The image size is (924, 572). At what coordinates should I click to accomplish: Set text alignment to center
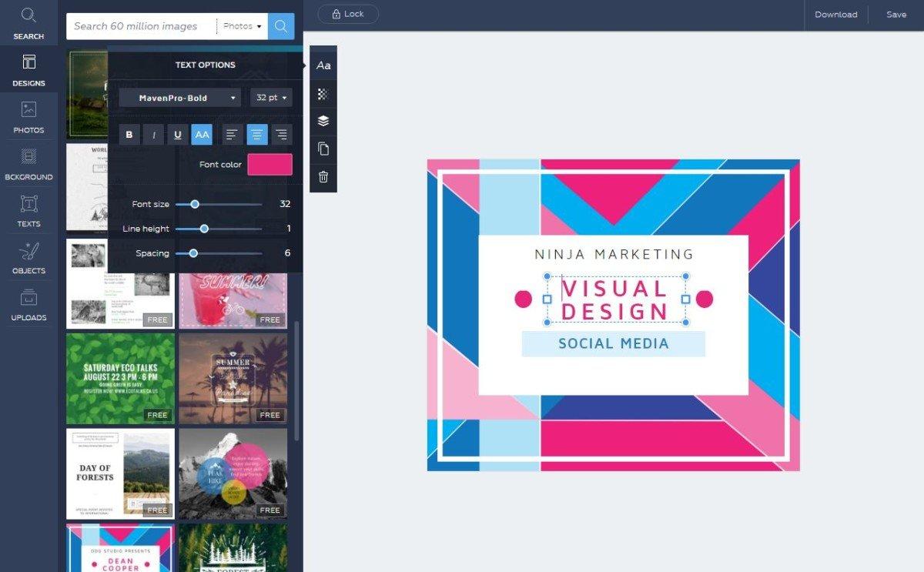[257, 135]
